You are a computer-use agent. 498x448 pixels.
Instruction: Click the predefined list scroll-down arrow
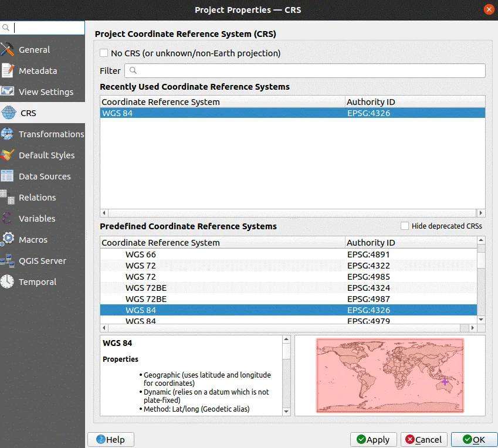click(481, 320)
